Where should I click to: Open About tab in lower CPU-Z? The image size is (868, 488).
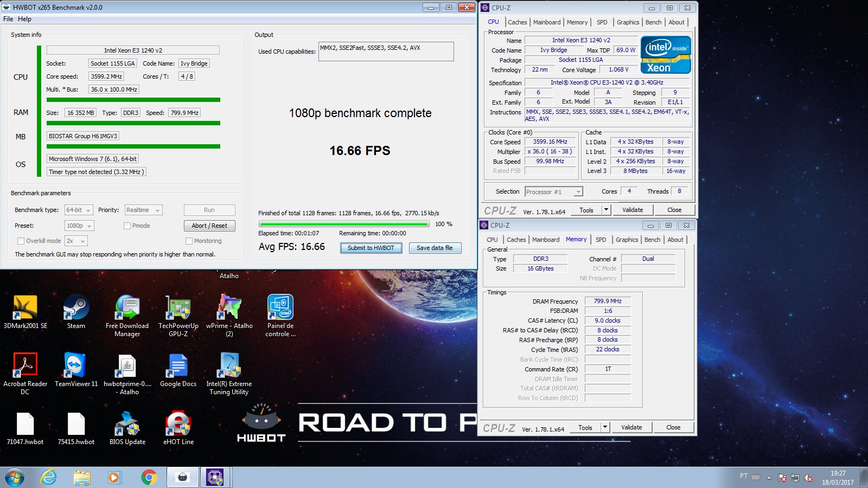point(675,240)
